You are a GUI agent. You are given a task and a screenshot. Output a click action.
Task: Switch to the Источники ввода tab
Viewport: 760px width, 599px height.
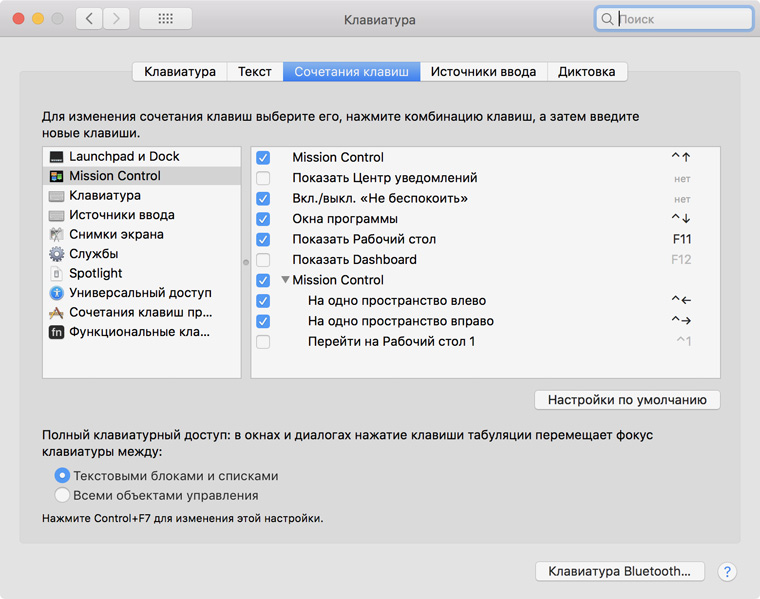tap(483, 72)
